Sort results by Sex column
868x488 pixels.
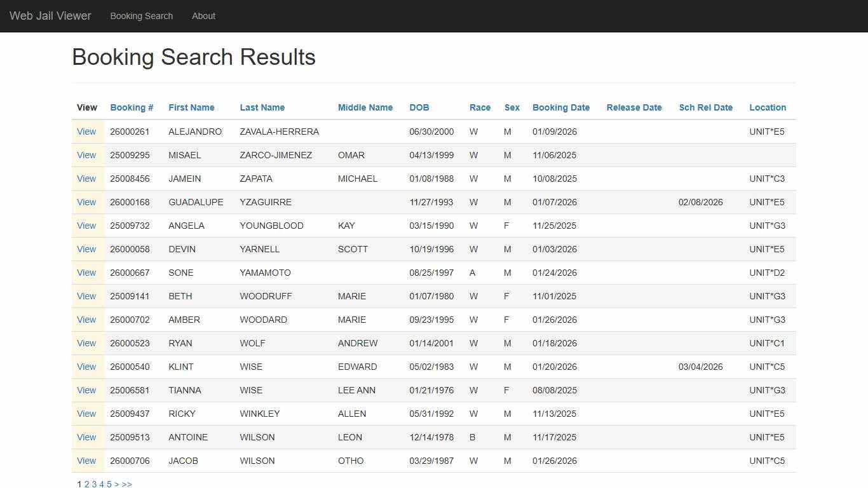(512, 107)
